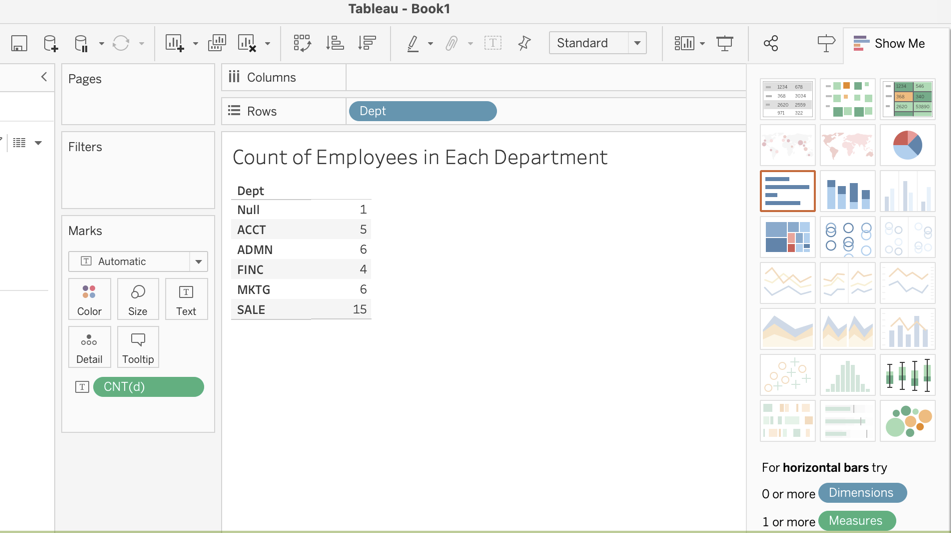Collapse the side pane with the arrow

click(x=44, y=77)
